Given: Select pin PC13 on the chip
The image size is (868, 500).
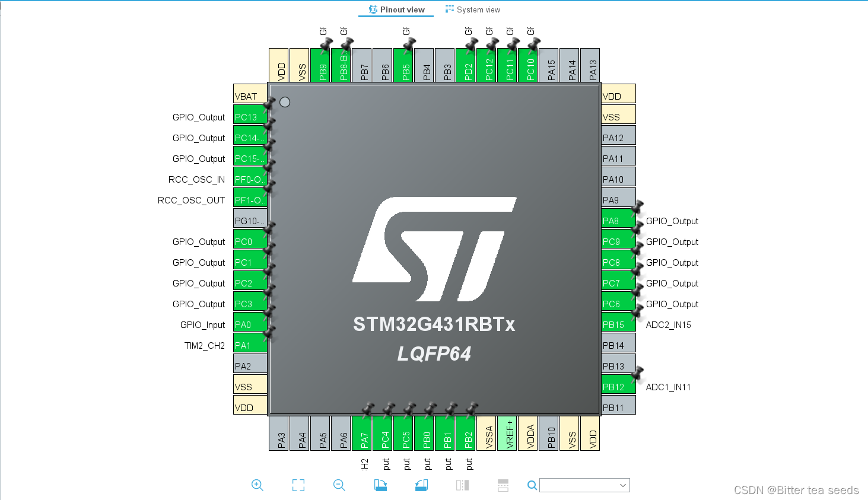Looking at the screenshot, I should click(x=250, y=114).
